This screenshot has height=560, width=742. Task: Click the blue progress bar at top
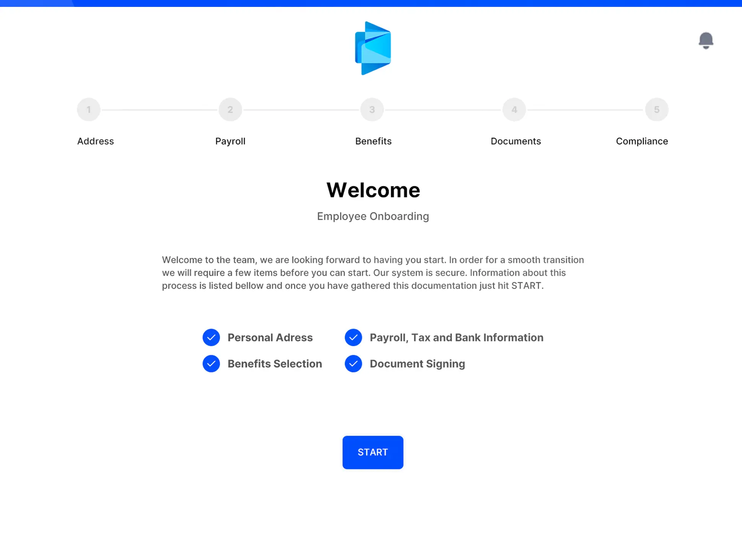pos(371,3)
